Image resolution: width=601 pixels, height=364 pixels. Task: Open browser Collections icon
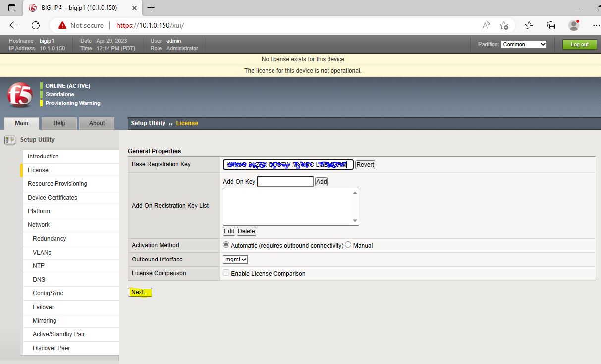pyautogui.click(x=551, y=25)
